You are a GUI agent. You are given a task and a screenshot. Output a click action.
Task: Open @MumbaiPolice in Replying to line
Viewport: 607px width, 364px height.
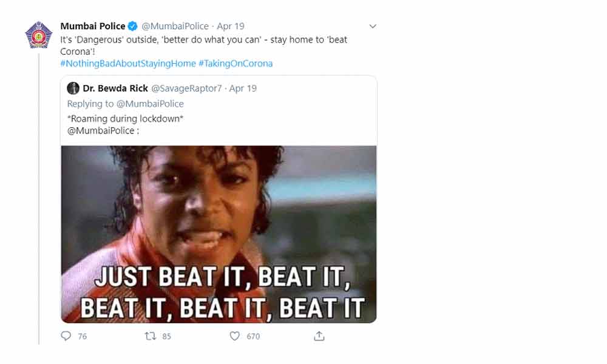(x=150, y=104)
